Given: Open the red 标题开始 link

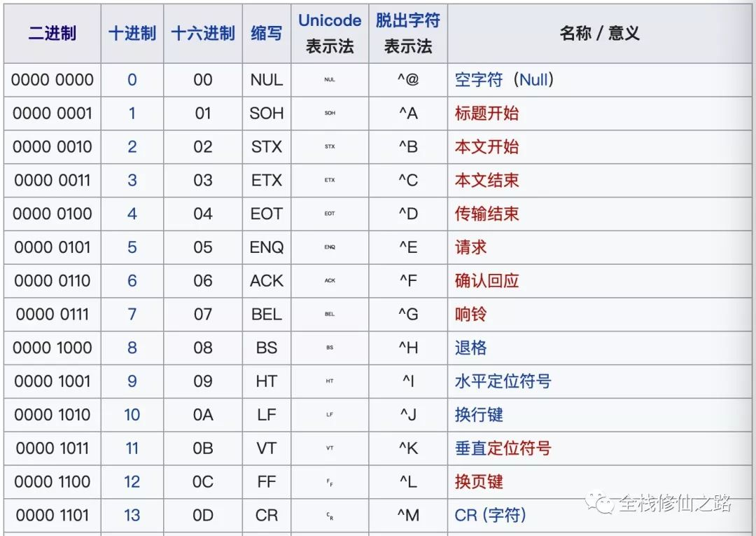Looking at the screenshot, I should click(486, 113).
